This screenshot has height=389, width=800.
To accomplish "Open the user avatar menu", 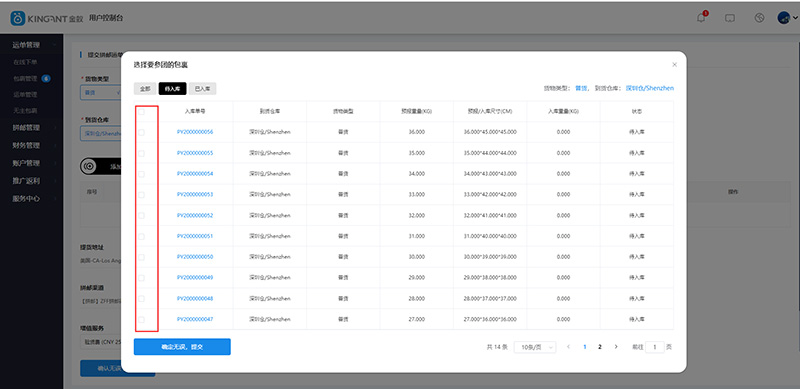I will 787,18.
